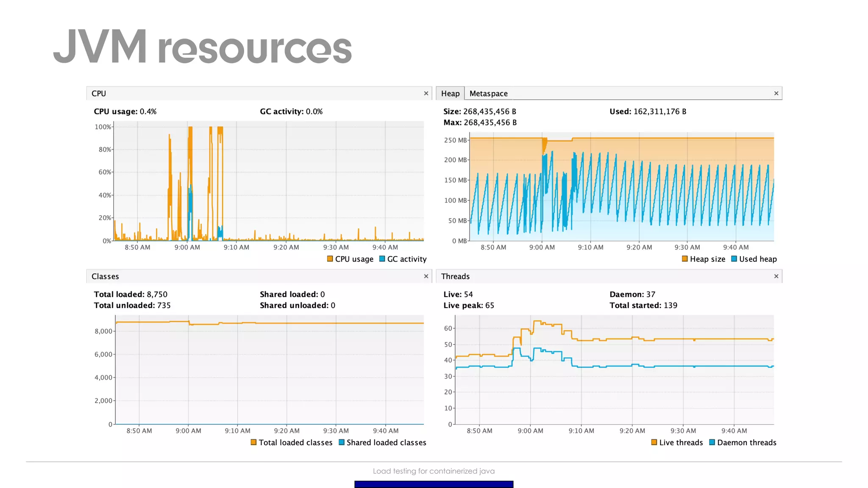The width and height of the screenshot is (868, 488).
Task: Click the Heap size orange legend swatch
Action: pos(684,258)
